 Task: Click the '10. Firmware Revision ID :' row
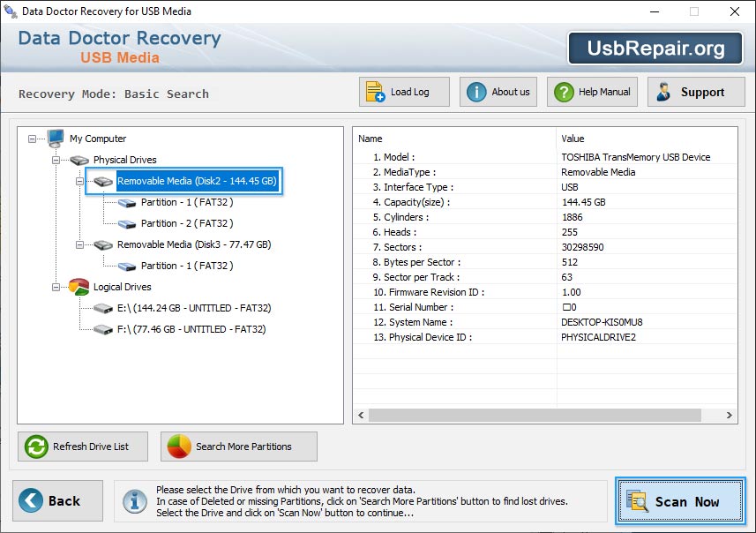pyautogui.click(x=545, y=292)
